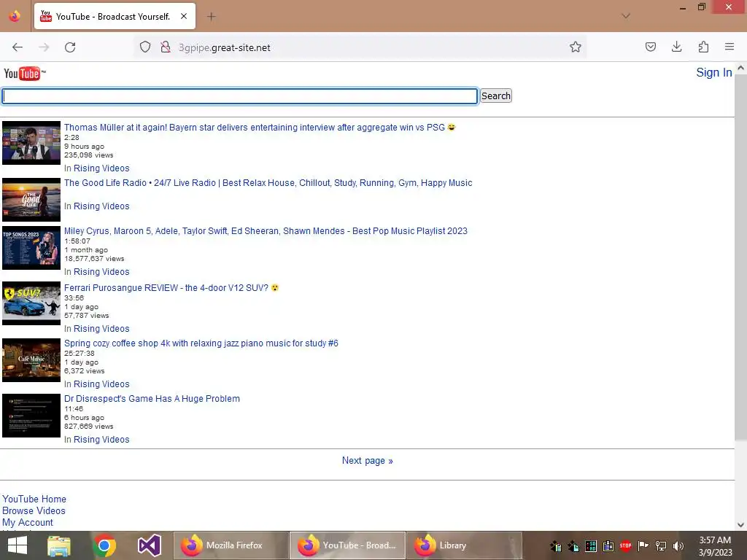Launch Visual Studio from taskbar
The width and height of the screenshot is (747, 560).
pyautogui.click(x=149, y=545)
